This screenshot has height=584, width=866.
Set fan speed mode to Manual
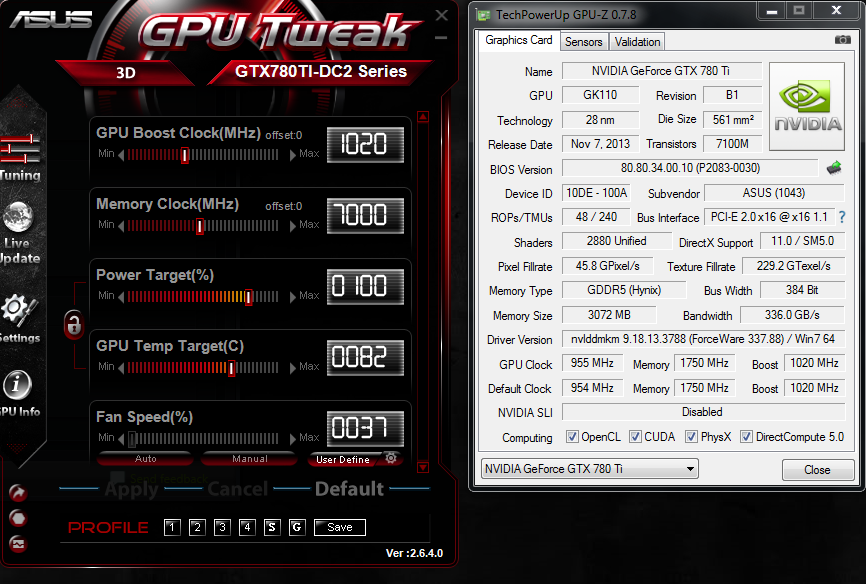250,459
